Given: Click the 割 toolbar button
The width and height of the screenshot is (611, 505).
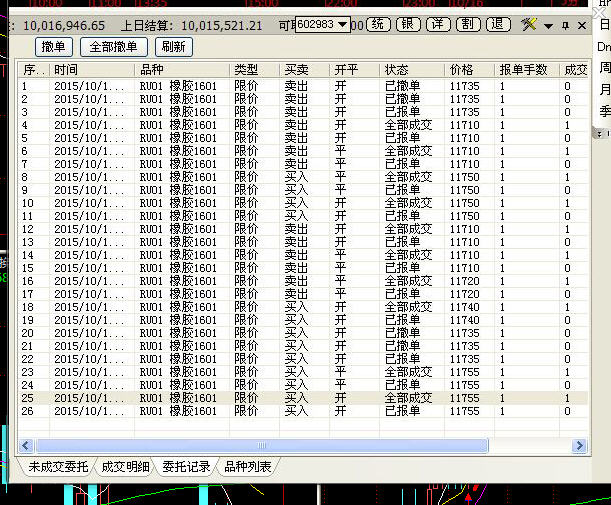Looking at the screenshot, I should (x=467, y=24).
